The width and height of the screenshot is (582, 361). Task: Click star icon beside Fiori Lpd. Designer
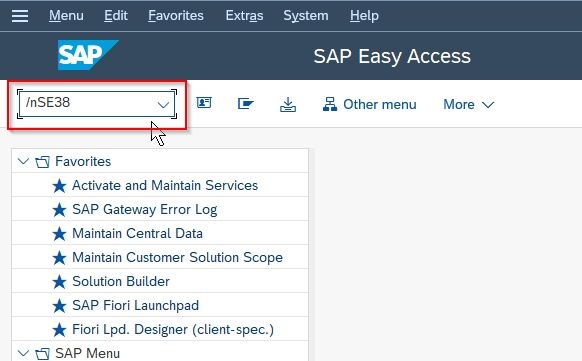point(59,330)
